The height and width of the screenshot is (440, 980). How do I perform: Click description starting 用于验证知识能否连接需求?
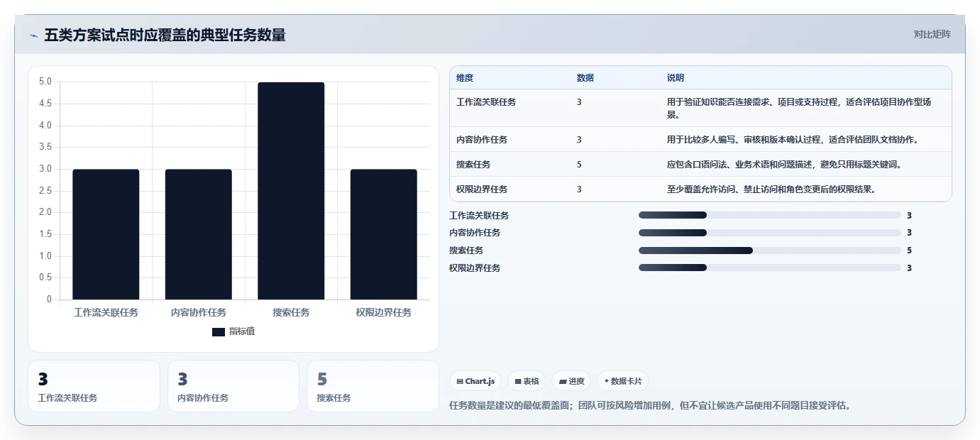click(x=799, y=108)
